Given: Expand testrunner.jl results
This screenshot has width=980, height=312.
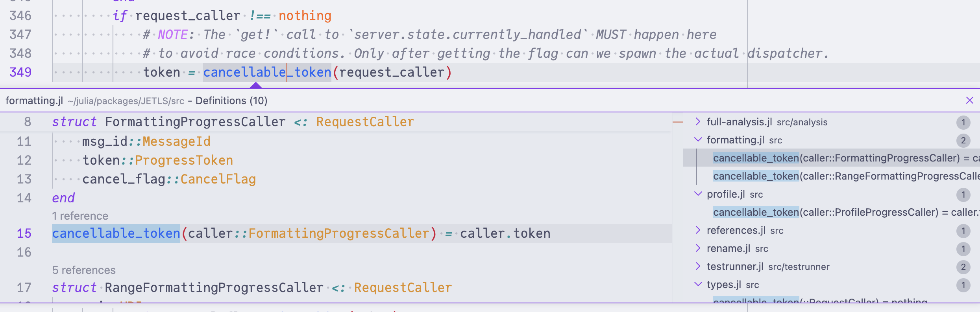Looking at the screenshot, I should (x=698, y=266).
